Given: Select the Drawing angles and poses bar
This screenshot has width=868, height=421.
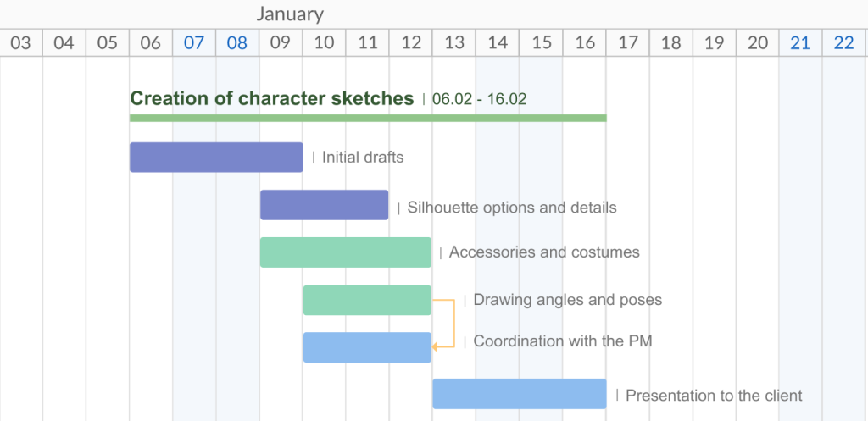Looking at the screenshot, I should click(367, 300).
